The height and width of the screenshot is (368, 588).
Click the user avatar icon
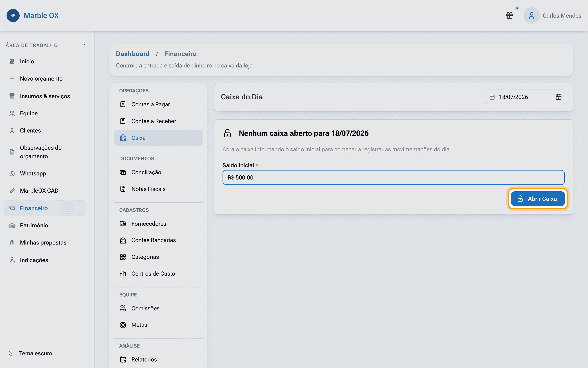pos(531,16)
